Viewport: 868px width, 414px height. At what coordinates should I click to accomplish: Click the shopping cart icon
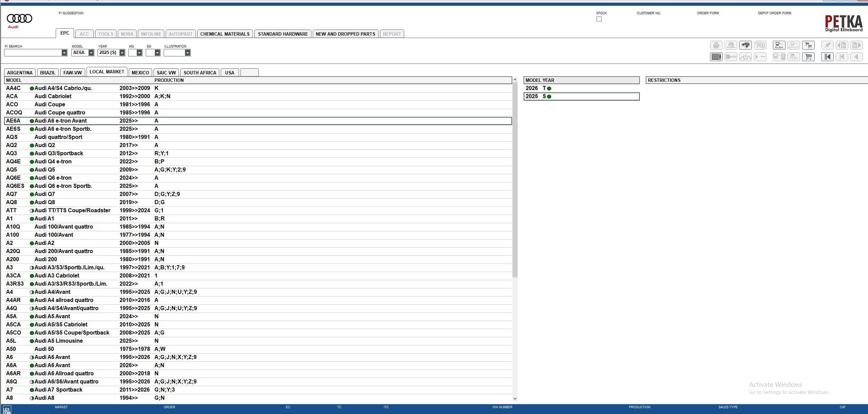(808, 57)
